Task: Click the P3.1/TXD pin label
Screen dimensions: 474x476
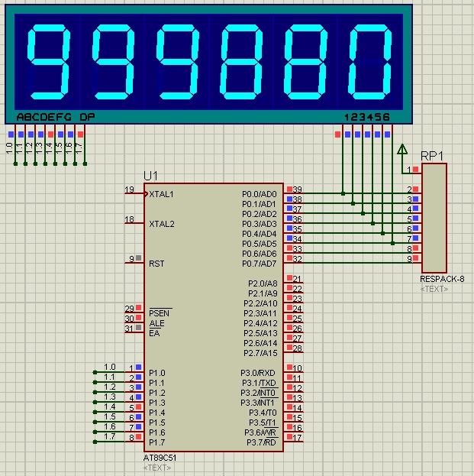Action: click(x=259, y=383)
